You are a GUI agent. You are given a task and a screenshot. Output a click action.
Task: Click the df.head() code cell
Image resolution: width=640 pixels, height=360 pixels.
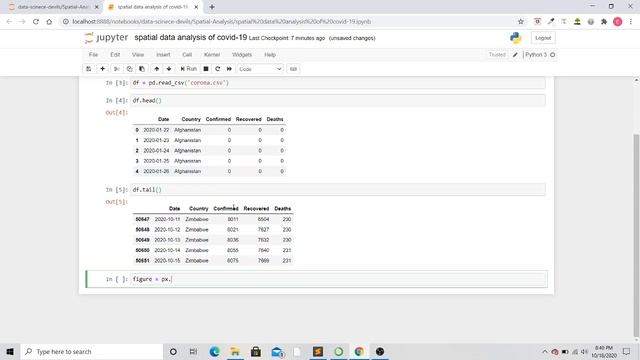[x=338, y=100]
